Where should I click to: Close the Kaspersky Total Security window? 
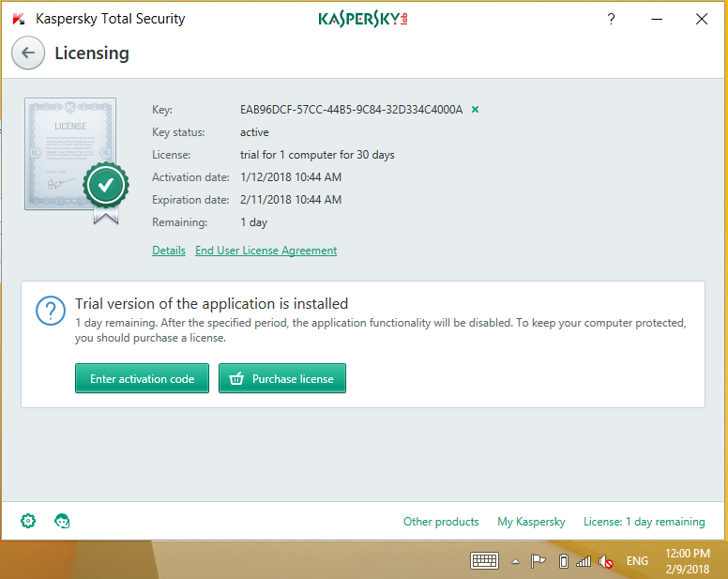click(702, 19)
